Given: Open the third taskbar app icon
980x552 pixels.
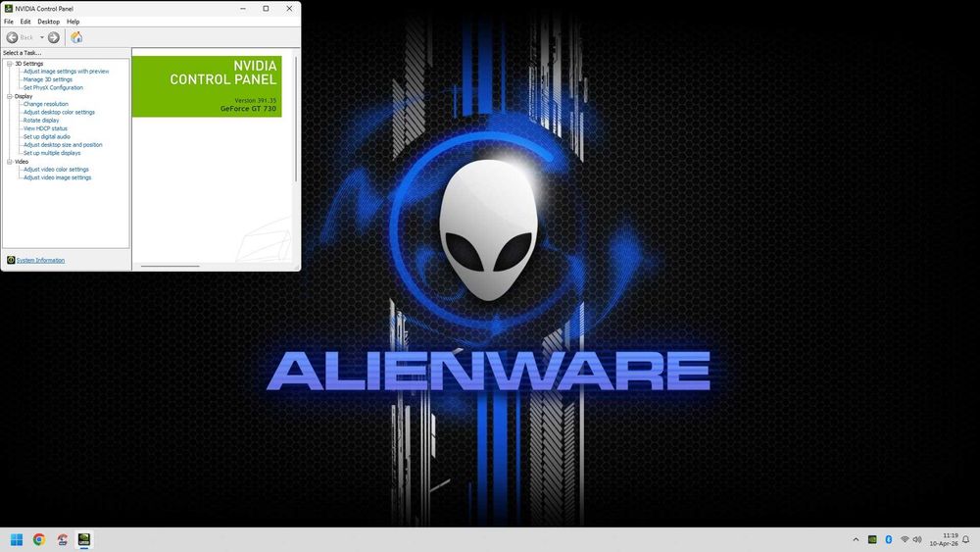Looking at the screenshot, I should 62,539.
